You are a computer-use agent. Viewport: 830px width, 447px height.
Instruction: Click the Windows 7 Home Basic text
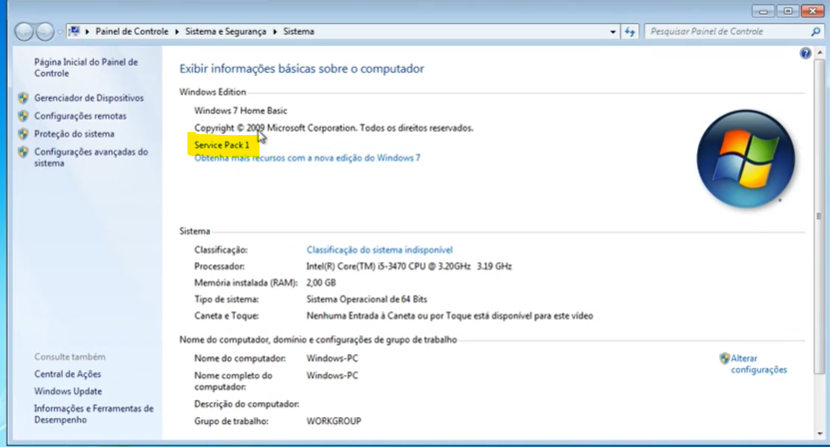(x=240, y=111)
